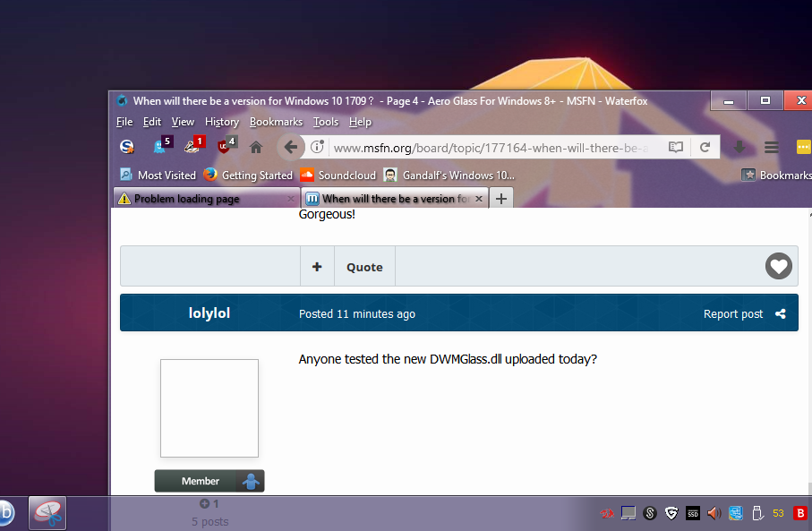812x531 pixels.
Task: Reload the current page
Action: [705, 147]
